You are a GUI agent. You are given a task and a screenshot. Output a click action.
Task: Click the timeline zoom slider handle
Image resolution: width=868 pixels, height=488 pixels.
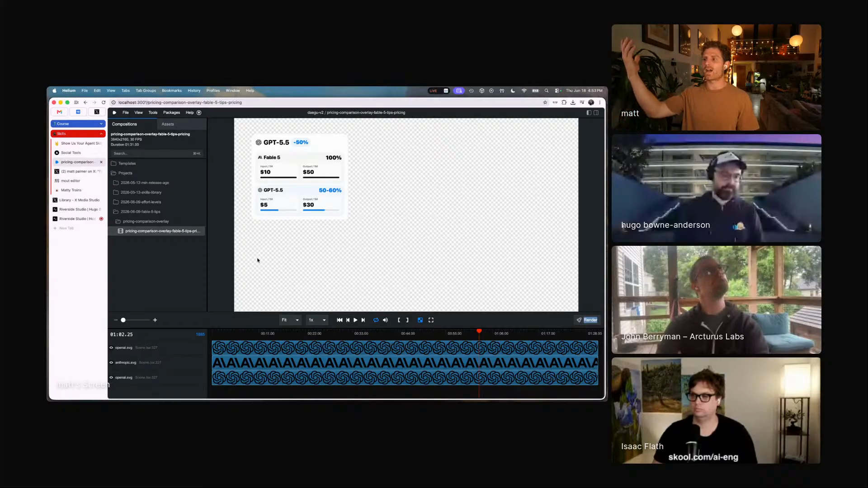pos(123,320)
